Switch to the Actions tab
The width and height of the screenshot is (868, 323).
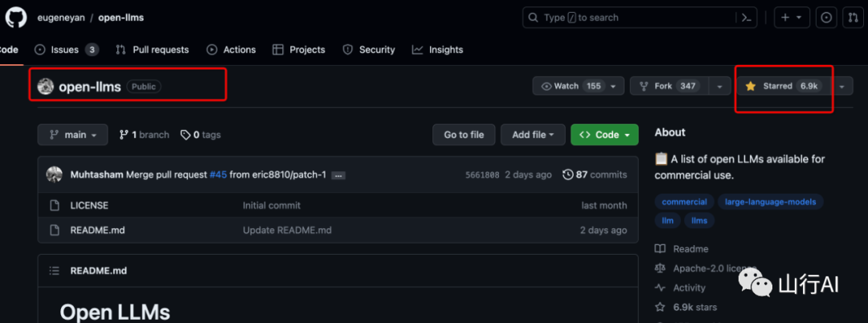pyautogui.click(x=231, y=50)
